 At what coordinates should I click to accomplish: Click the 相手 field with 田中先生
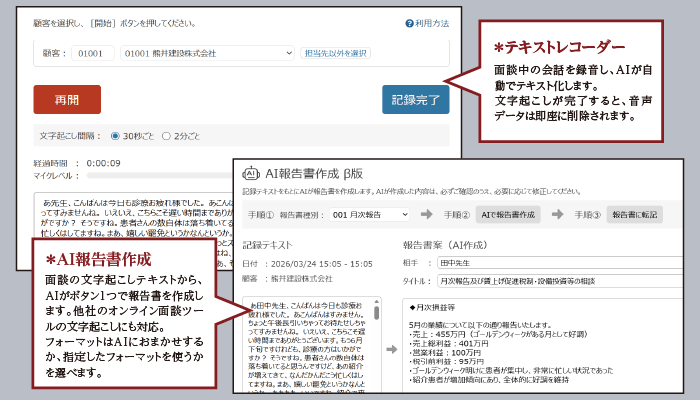(x=560, y=263)
